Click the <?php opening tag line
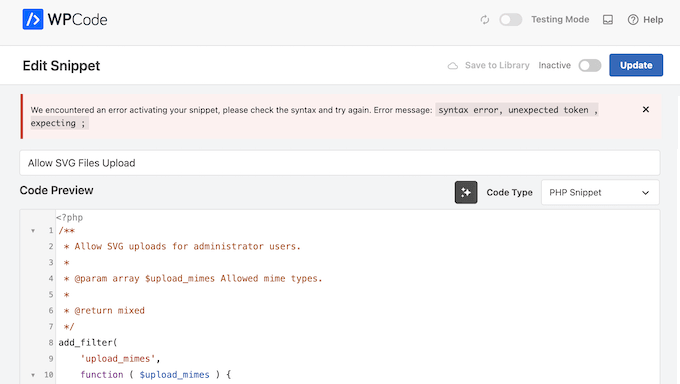This screenshot has width=680, height=384. tap(69, 217)
